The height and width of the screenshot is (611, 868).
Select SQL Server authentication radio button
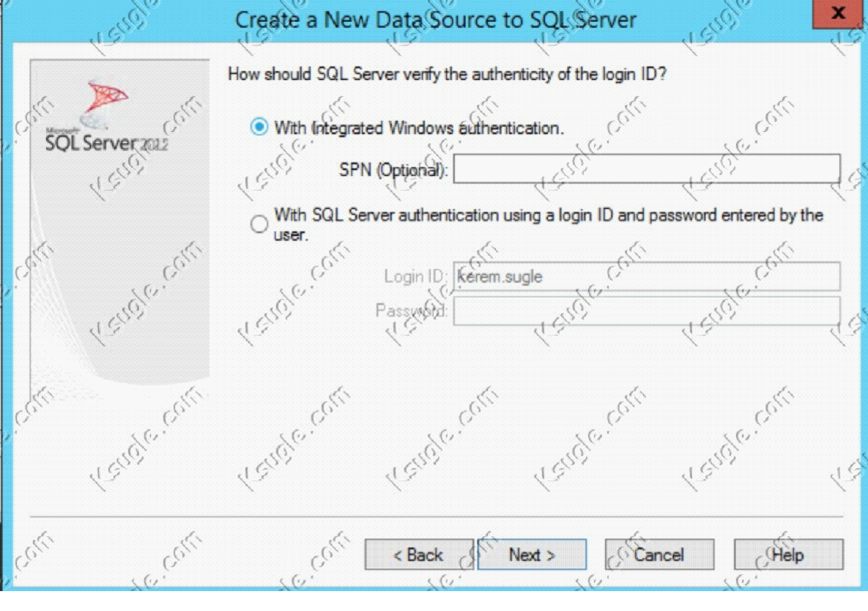click(x=259, y=224)
